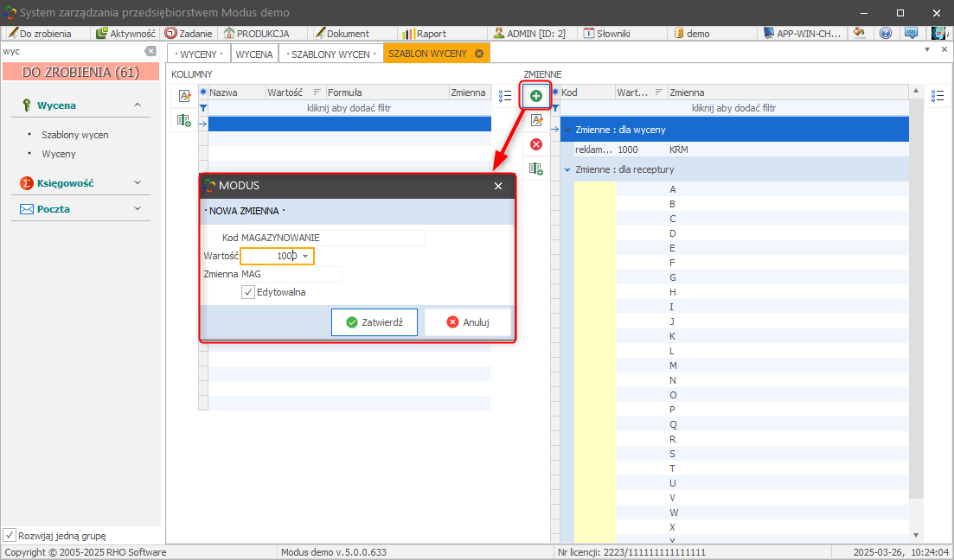This screenshot has height=560, width=954.
Task: Click the paint bucket theme icon
Action: click(859, 34)
